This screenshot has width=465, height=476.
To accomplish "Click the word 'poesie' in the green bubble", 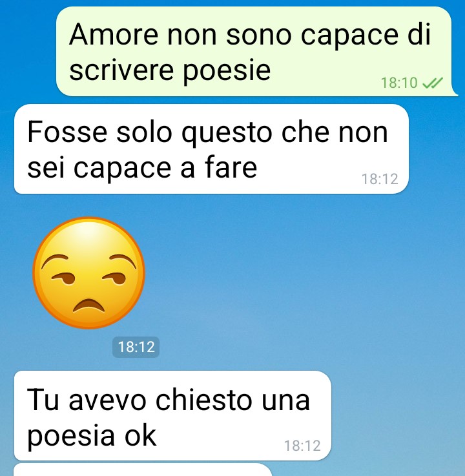I will (x=227, y=72).
